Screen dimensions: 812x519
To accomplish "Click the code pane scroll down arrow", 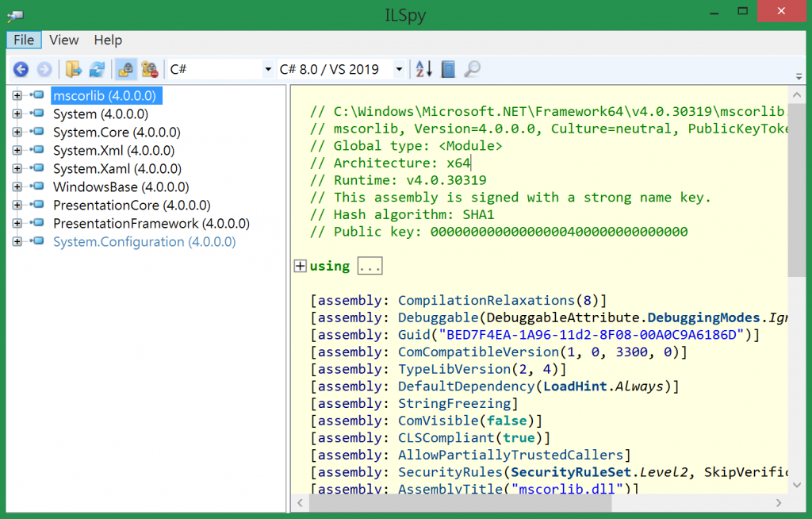I will point(796,485).
